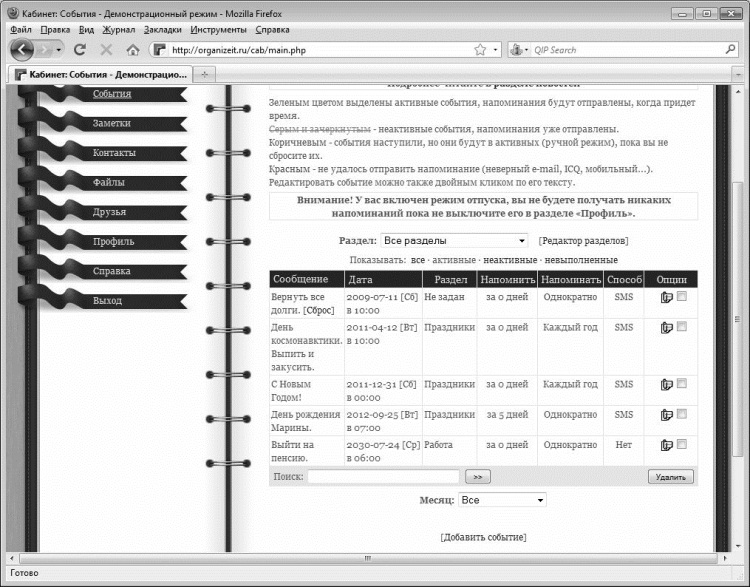Tick checkbox for 'Выйти на пенсию' event
This screenshot has height=587, width=750.
[682, 444]
